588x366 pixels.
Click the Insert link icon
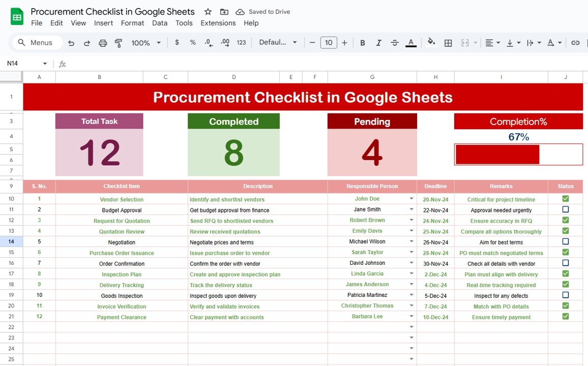(x=575, y=43)
